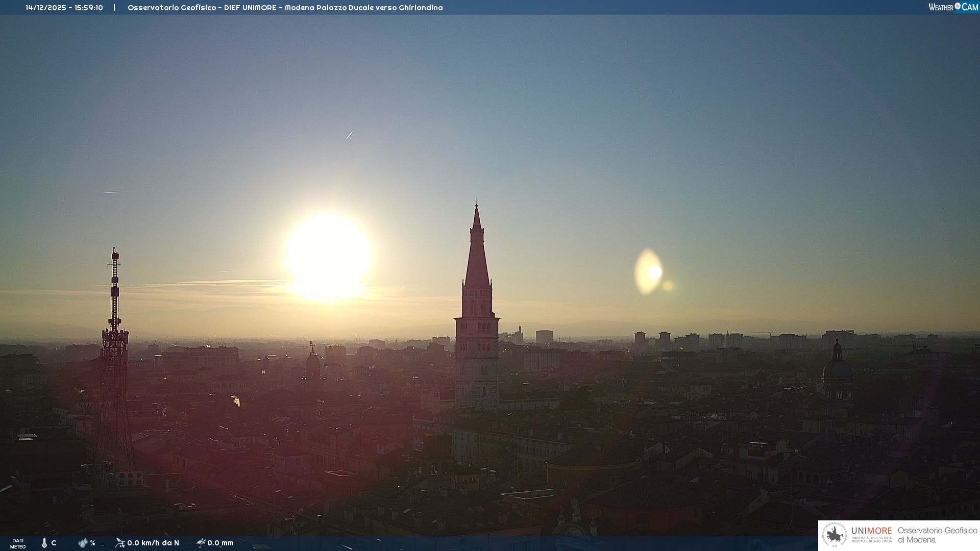Screen dimensions: 980x551
Task: Click the camera lens in WeatherCam logo
Action: (958, 6)
